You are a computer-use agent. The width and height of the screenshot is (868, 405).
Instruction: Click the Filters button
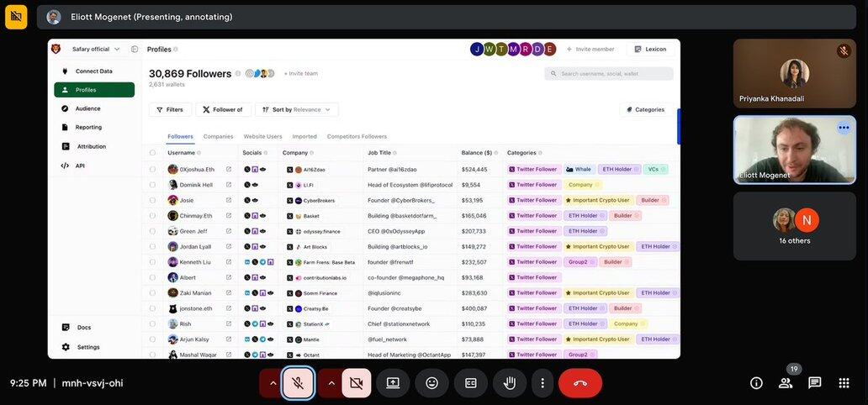click(170, 109)
